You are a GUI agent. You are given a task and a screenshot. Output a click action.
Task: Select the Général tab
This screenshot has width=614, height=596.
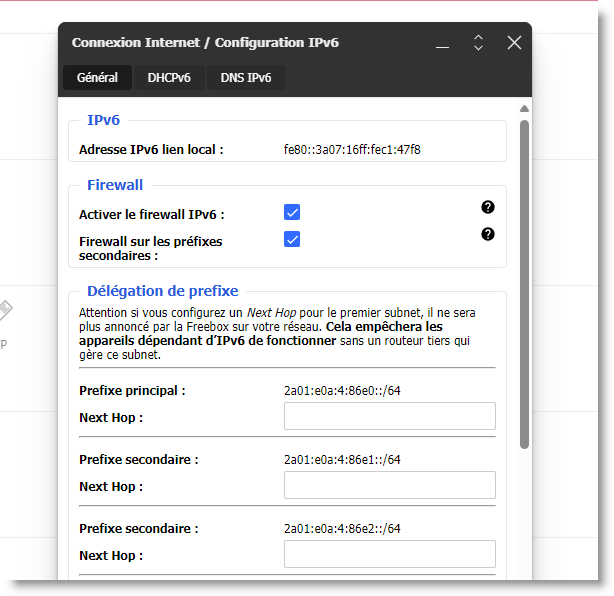point(97,77)
